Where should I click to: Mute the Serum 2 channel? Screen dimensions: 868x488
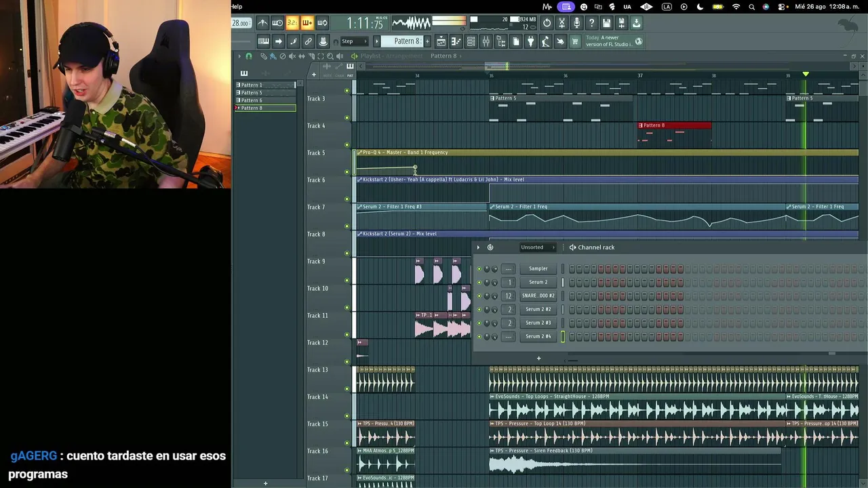click(479, 283)
